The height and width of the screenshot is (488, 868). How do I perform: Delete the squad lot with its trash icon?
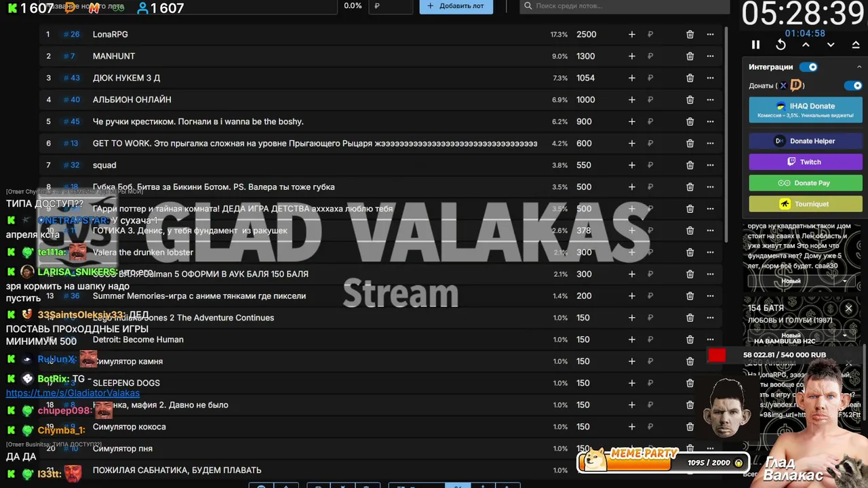click(x=690, y=165)
